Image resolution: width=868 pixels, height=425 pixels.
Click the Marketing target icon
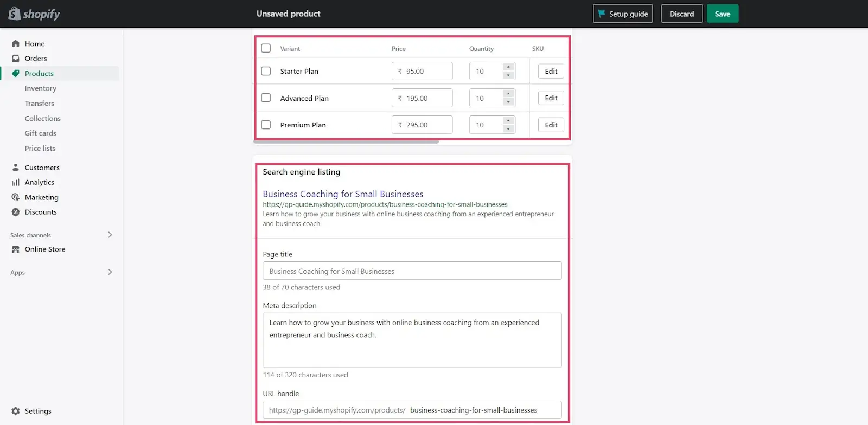(x=16, y=197)
